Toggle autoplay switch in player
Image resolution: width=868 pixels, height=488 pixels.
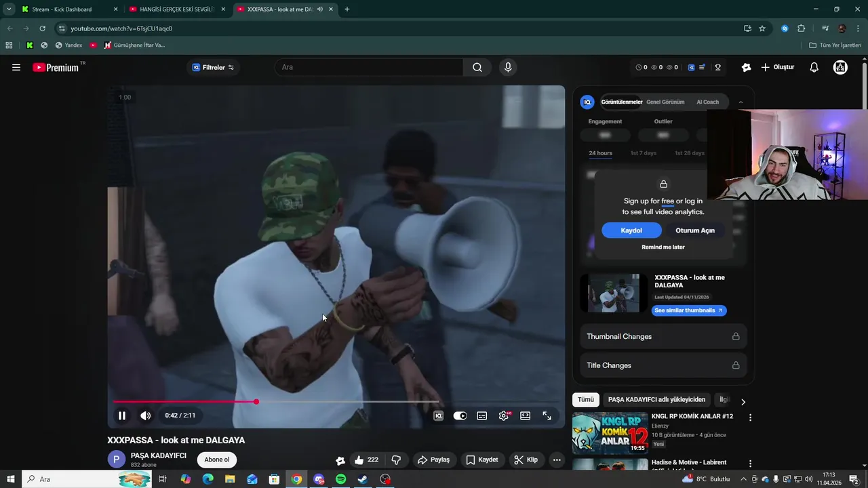(460, 415)
